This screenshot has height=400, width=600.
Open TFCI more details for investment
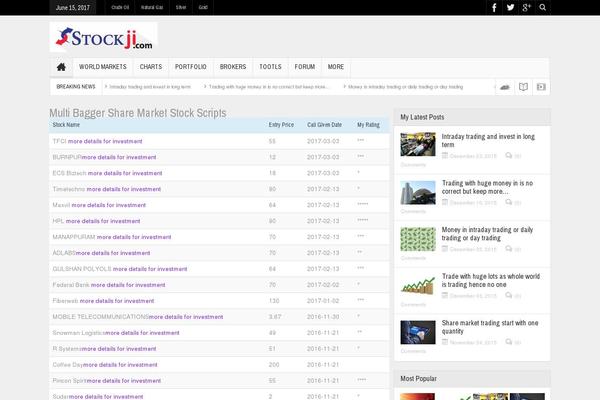click(105, 141)
